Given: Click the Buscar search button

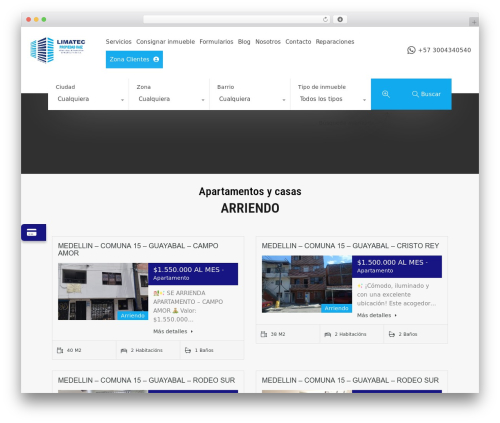Looking at the screenshot, I should point(426,94).
